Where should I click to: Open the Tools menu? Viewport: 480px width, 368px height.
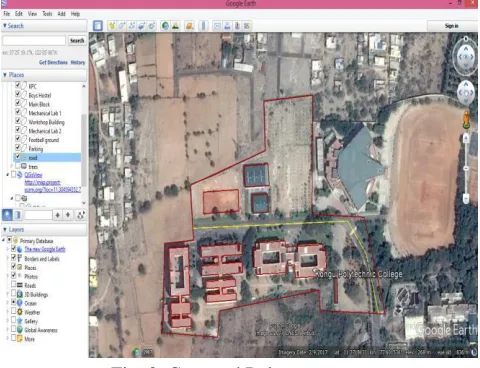[x=47, y=14]
